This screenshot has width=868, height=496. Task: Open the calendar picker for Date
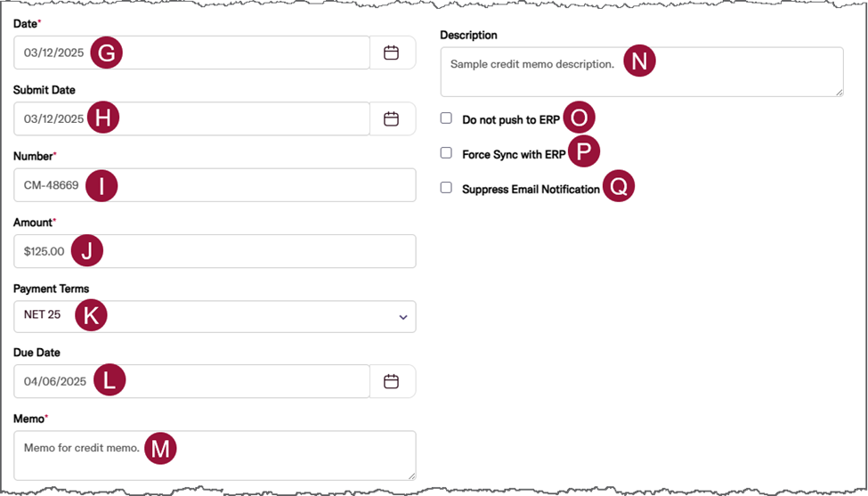pyautogui.click(x=391, y=53)
